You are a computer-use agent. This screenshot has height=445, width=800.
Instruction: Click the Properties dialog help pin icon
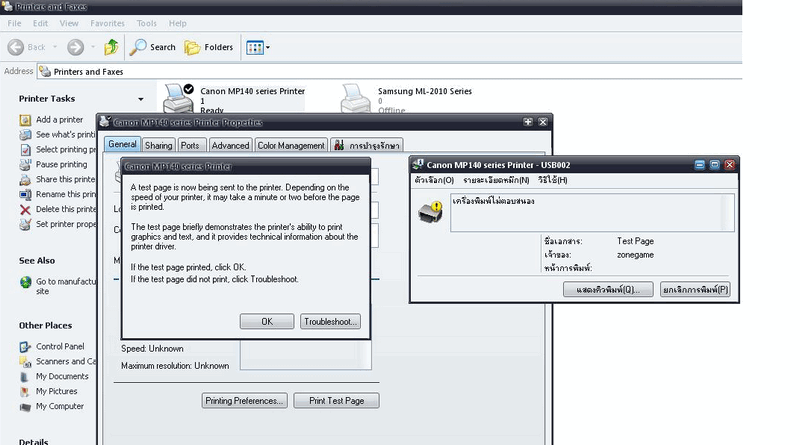coord(528,122)
